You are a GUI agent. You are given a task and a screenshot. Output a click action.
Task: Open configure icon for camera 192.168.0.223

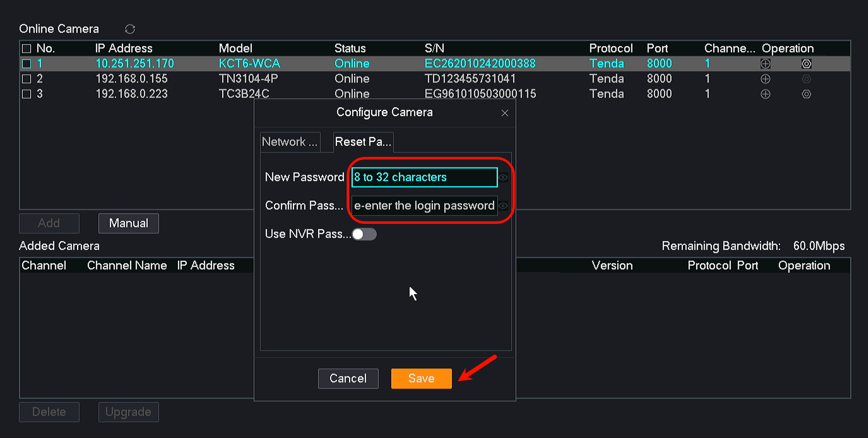[x=806, y=94]
